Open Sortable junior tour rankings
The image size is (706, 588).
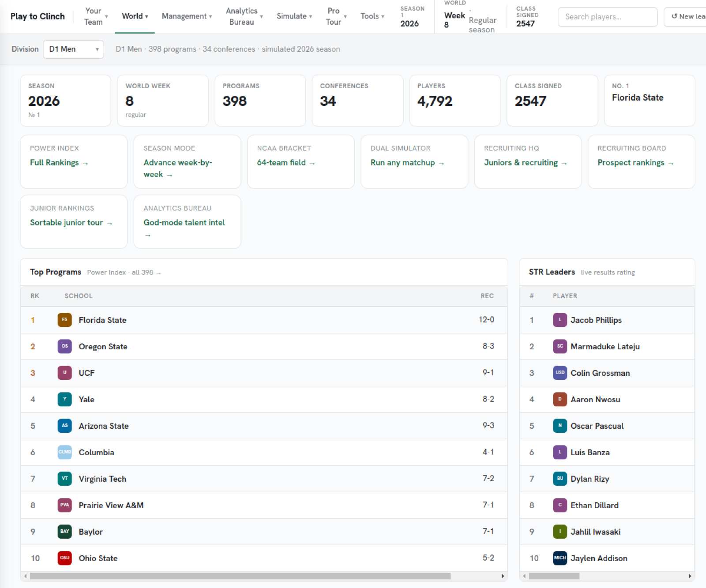pyautogui.click(x=71, y=223)
